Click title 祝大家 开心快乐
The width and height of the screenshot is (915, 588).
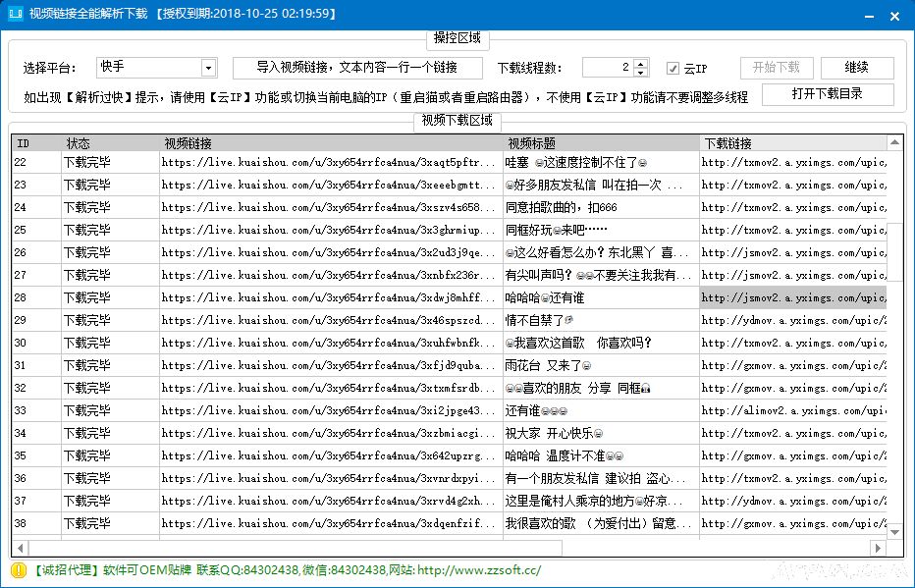click(554, 433)
